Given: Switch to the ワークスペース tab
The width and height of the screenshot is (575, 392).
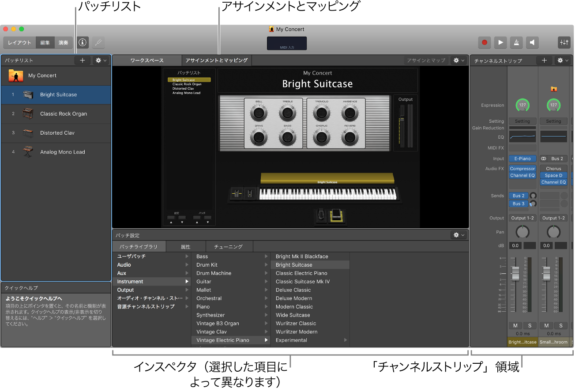Looking at the screenshot, I should point(147,60).
